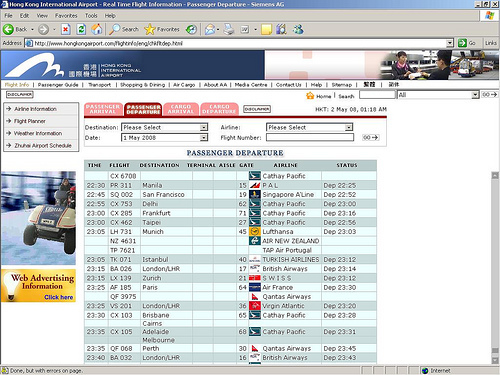
Task: Select the Passenger Departure tab
Action: tap(143, 109)
